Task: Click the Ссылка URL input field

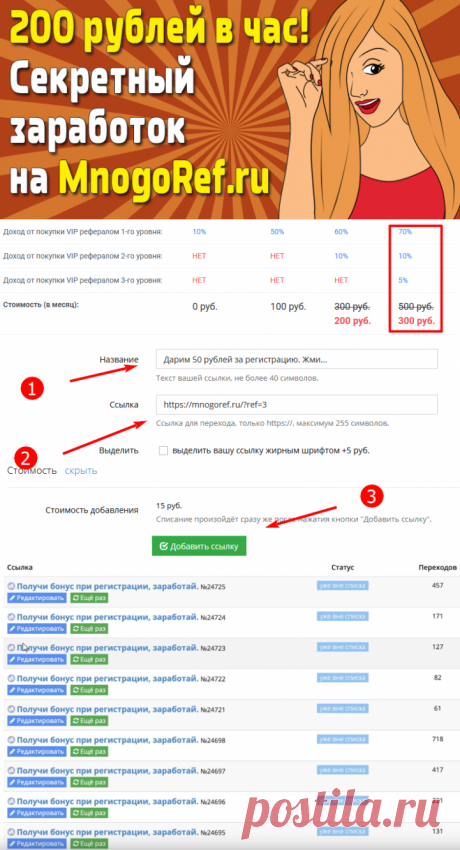Action: coord(296,404)
